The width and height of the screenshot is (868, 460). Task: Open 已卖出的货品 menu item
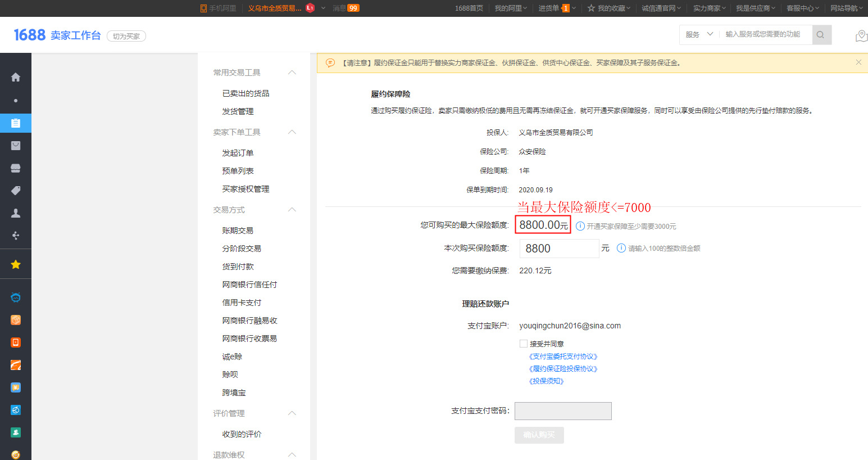point(246,93)
